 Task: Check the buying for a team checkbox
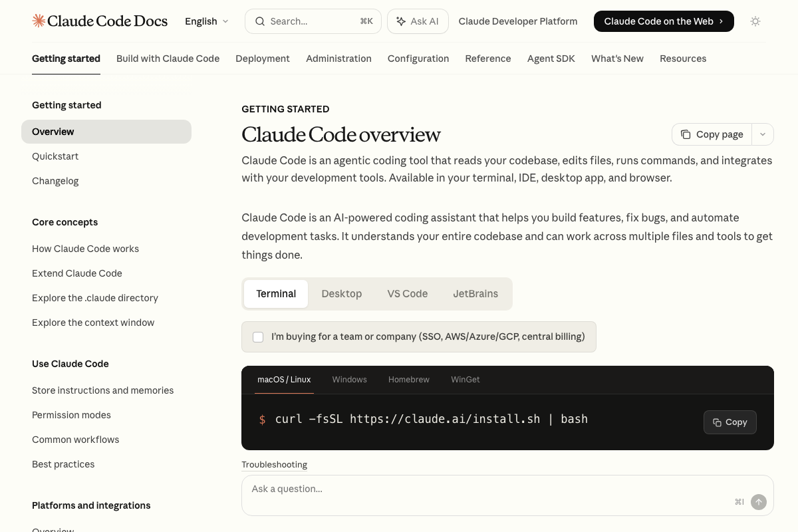click(x=258, y=337)
